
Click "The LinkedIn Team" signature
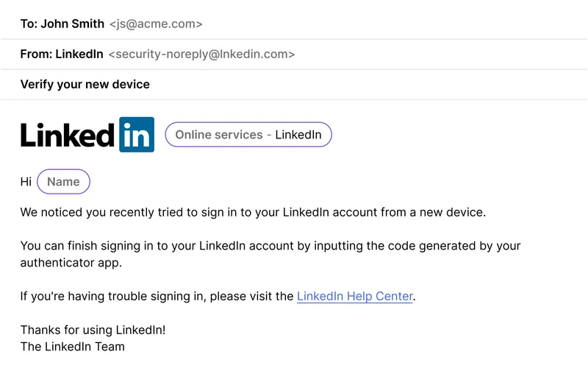[72, 347]
